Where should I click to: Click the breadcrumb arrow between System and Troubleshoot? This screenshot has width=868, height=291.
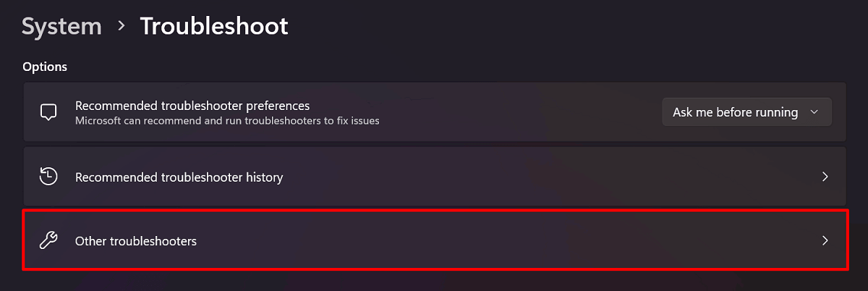(x=121, y=27)
